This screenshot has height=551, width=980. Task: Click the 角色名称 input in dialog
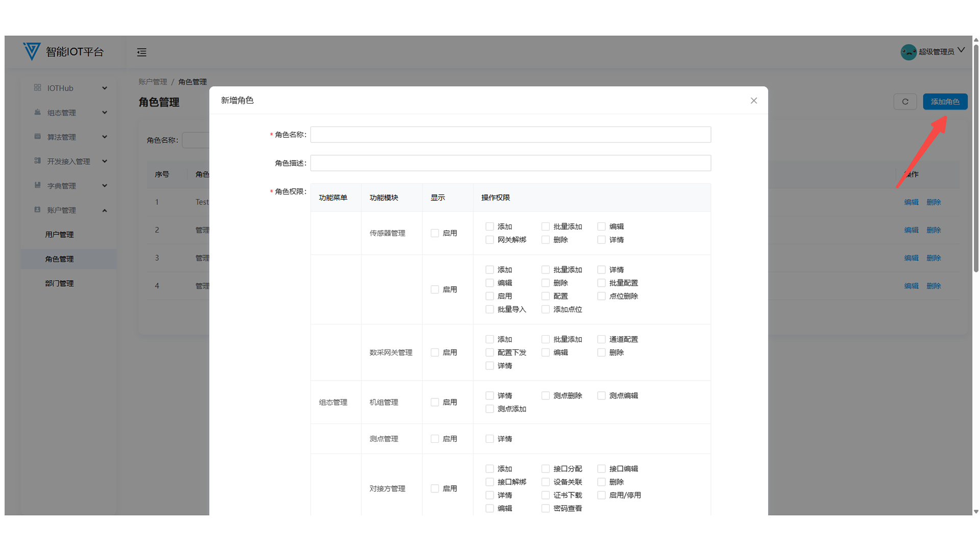pyautogui.click(x=510, y=135)
